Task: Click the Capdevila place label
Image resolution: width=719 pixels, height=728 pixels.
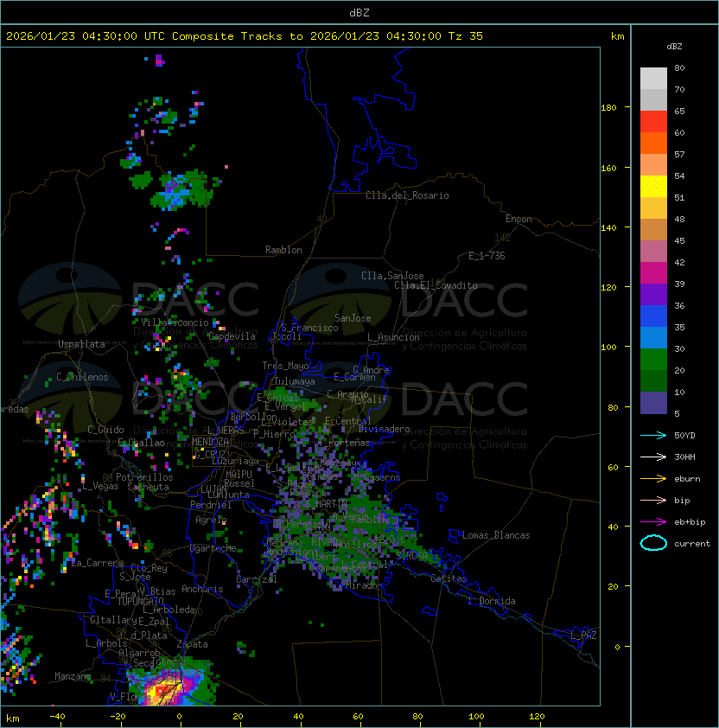Action: 232,336
